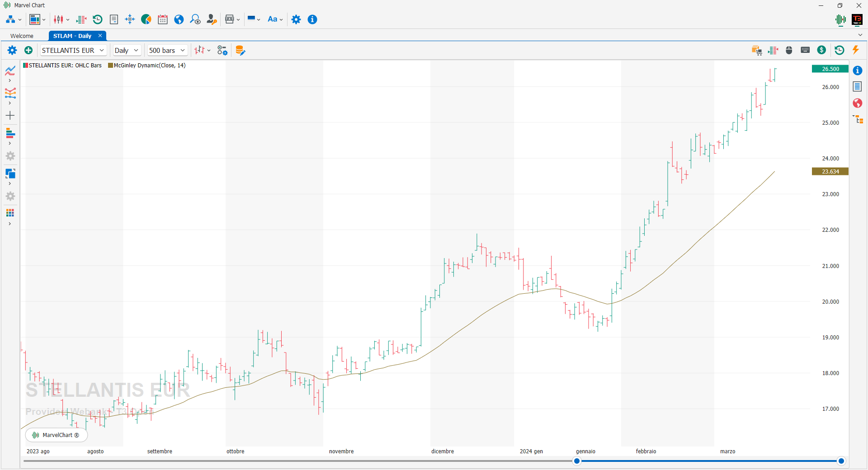The image size is (868, 470).
Task: Open the order book ladder icon in top toolbar
Action: (x=81, y=19)
